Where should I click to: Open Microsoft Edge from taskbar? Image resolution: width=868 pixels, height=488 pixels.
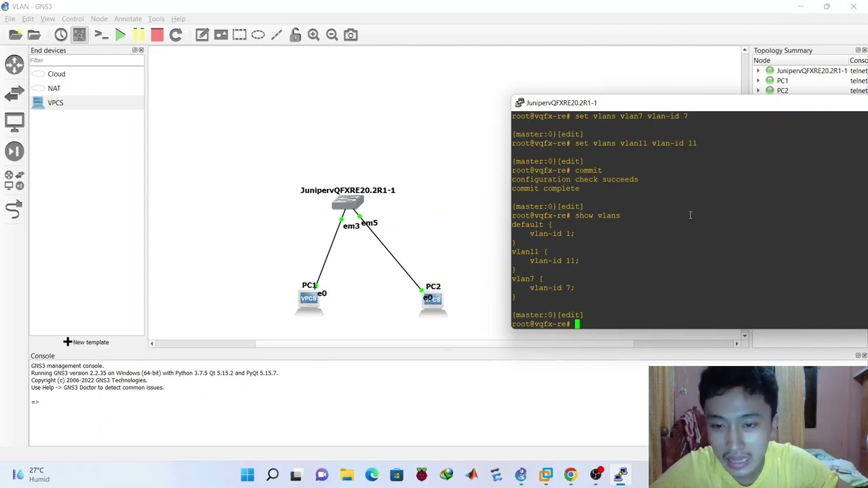coord(372,475)
